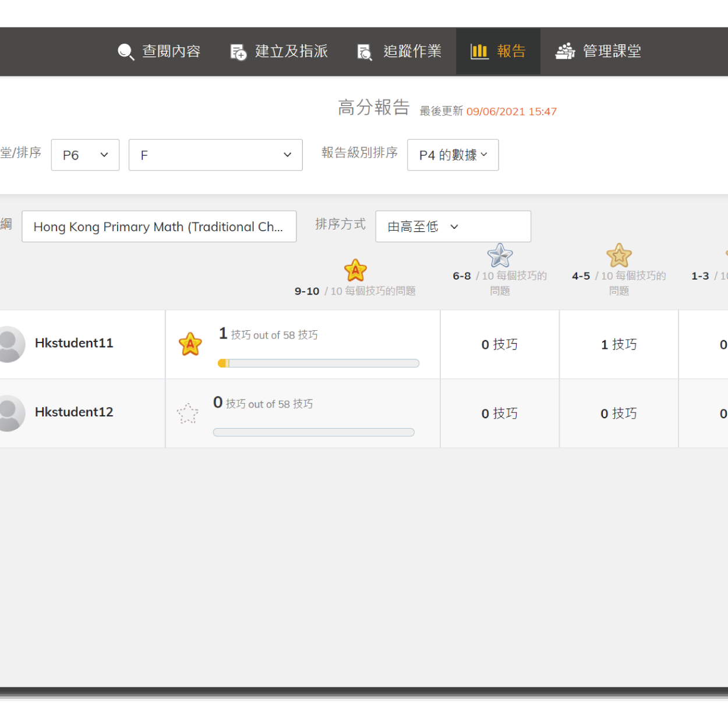Click the gold A star column header
Screen dimensions: 728x728
(x=355, y=270)
